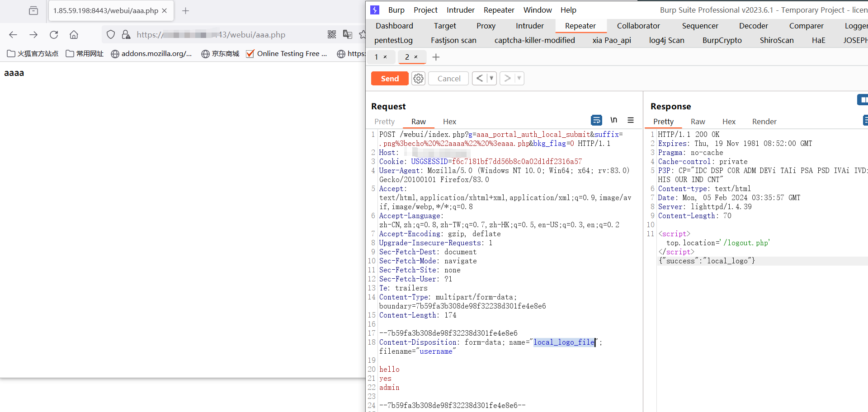Switch to Comparer tab
The width and height of the screenshot is (868, 412).
[806, 26]
